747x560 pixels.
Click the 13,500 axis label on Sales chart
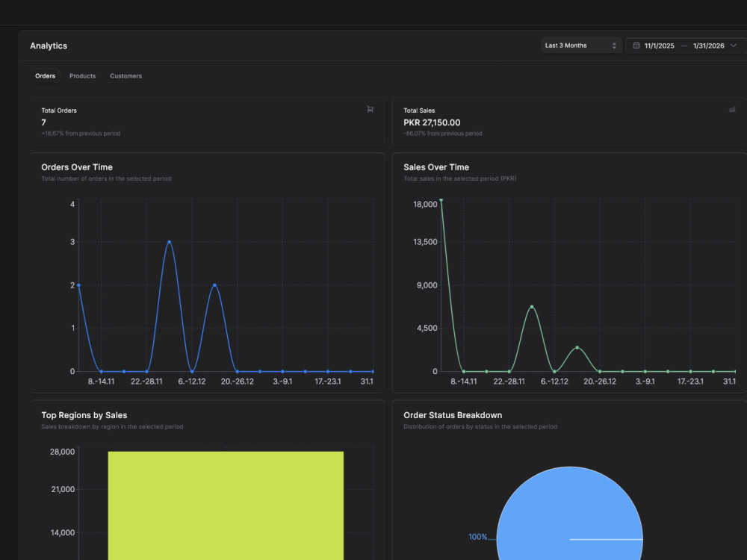[425, 242]
